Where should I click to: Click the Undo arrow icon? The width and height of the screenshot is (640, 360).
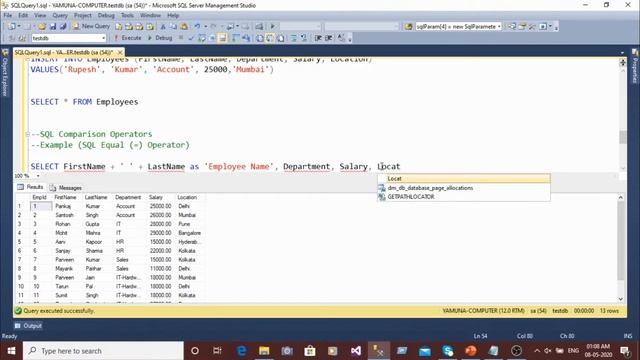tap(197, 27)
